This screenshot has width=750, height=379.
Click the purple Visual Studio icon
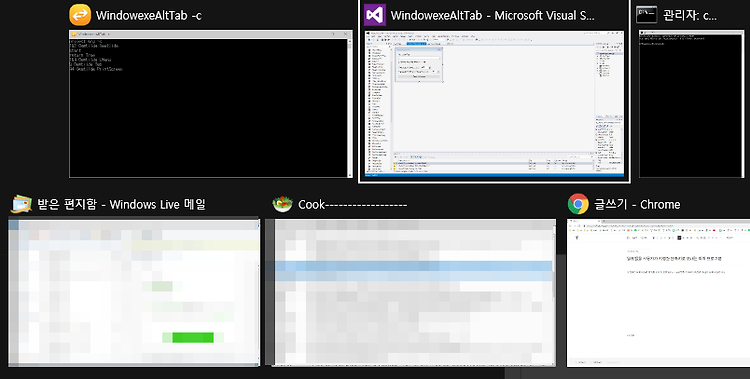375,15
